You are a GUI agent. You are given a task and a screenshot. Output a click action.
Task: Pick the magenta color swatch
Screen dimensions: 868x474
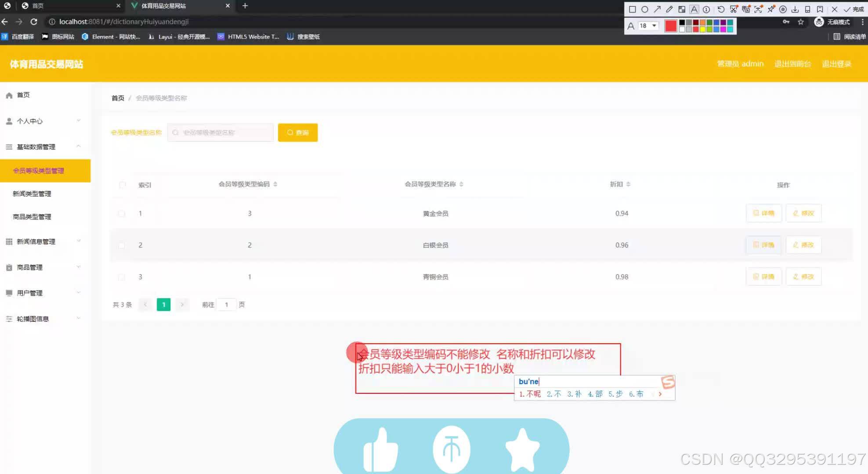(x=723, y=29)
